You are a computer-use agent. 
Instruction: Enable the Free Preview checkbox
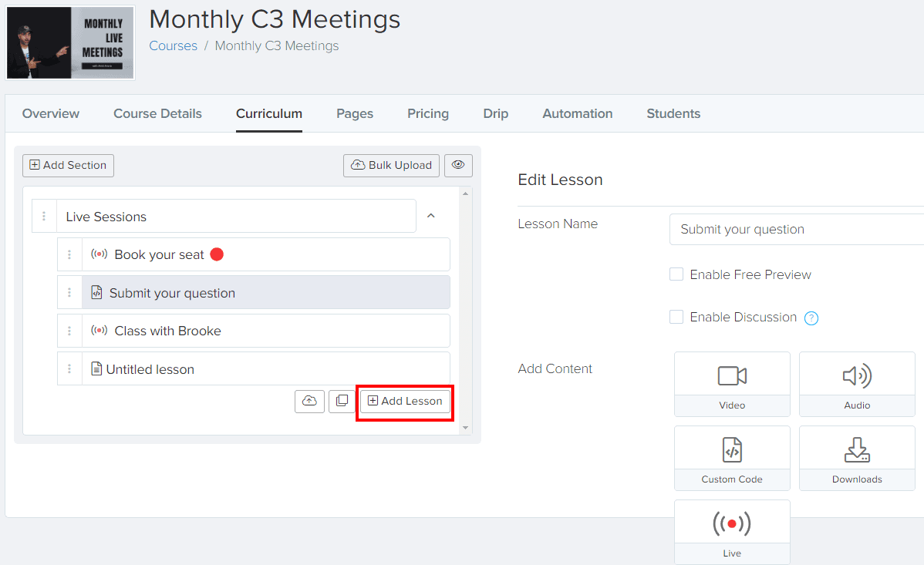tap(676, 274)
